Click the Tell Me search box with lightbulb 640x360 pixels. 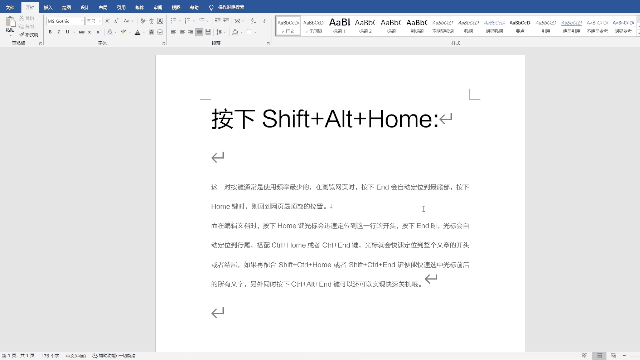(227, 7)
